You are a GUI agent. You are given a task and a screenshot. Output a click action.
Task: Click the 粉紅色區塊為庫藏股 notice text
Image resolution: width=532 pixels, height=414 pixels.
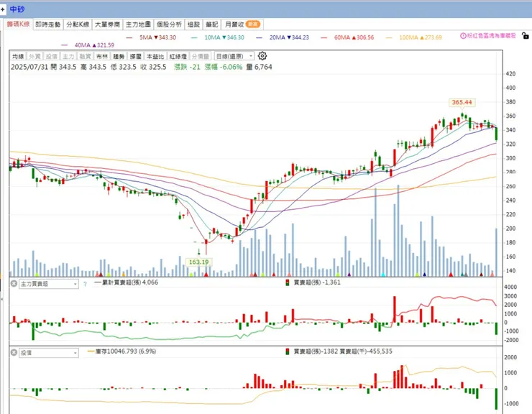pos(491,36)
